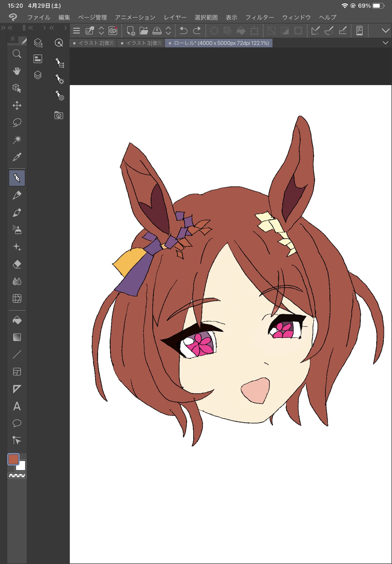Screen dimensions: 392x564
Task: Switch to the イラスト2 canvas tab
Action: point(94,43)
